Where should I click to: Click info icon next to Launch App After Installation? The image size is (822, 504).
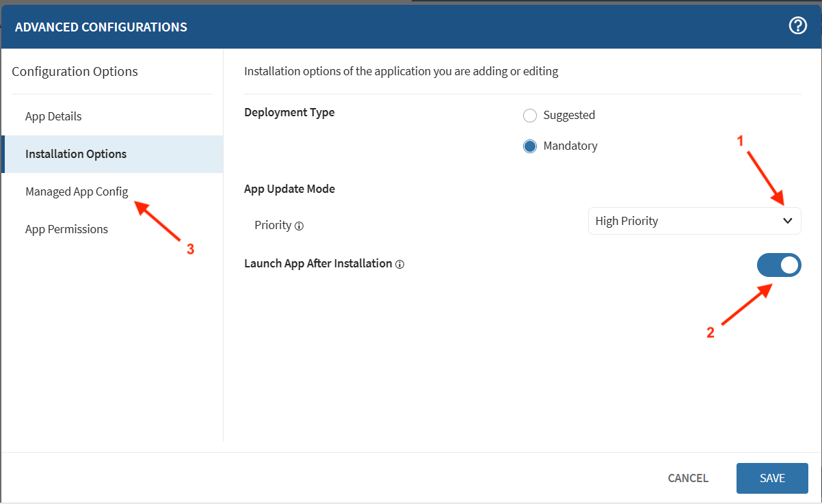pyautogui.click(x=400, y=265)
